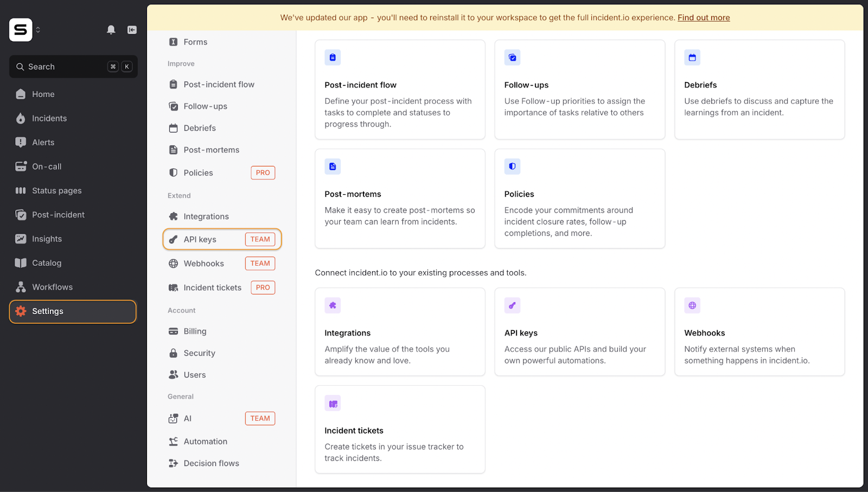Click TEAM badge beside Webhooks
868x492 pixels.
click(x=260, y=264)
